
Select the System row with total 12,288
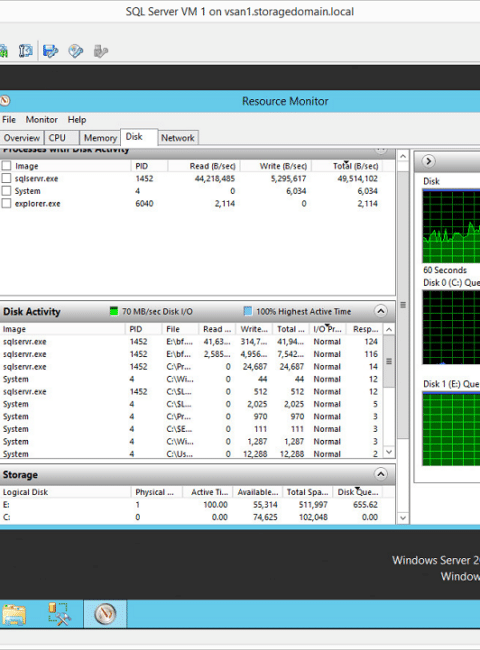tap(191, 454)
